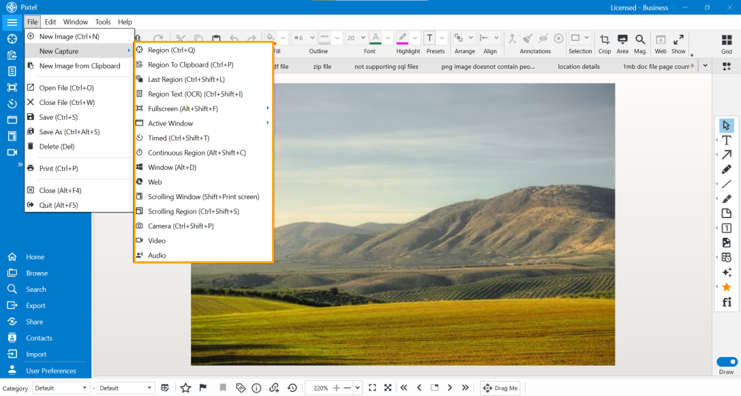The image size is (741, 396).
Task: Toggle the Draw switch
Action: coord(726,362)
